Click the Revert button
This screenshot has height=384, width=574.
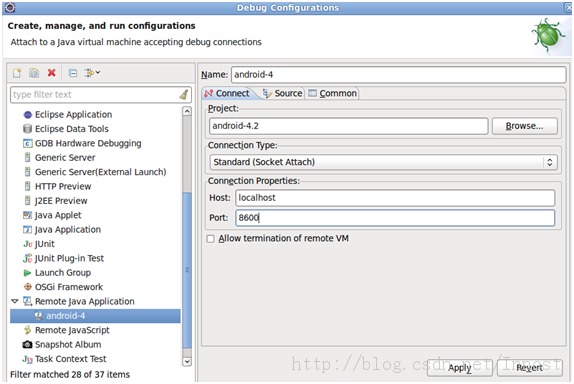coord(529,368)
